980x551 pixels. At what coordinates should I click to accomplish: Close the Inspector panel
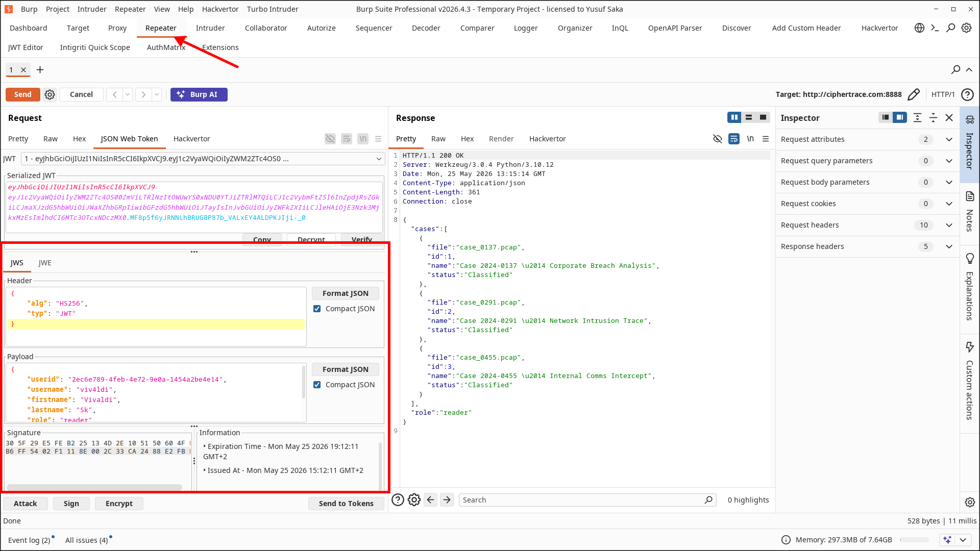point(949,118)
